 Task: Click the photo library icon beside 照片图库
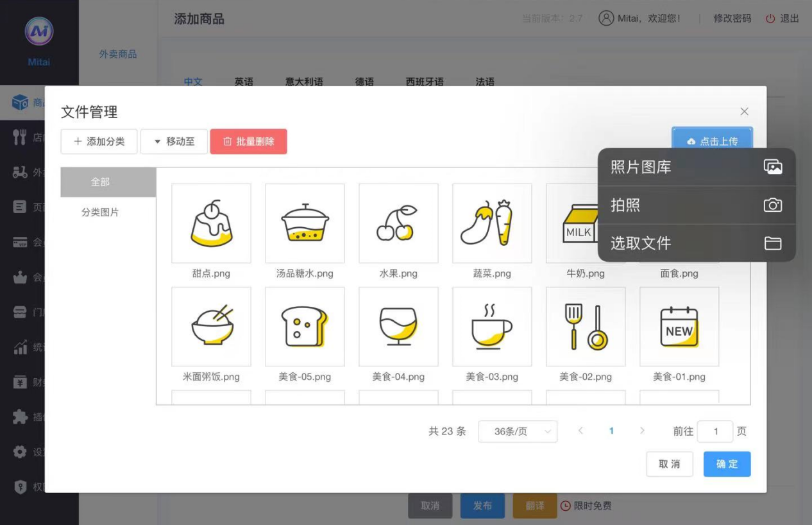772,167
